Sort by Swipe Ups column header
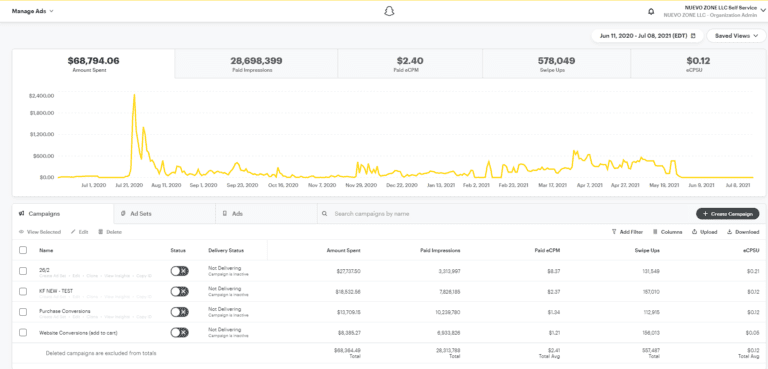The width and height of the screenshot is (768, 369). point(647,250)
